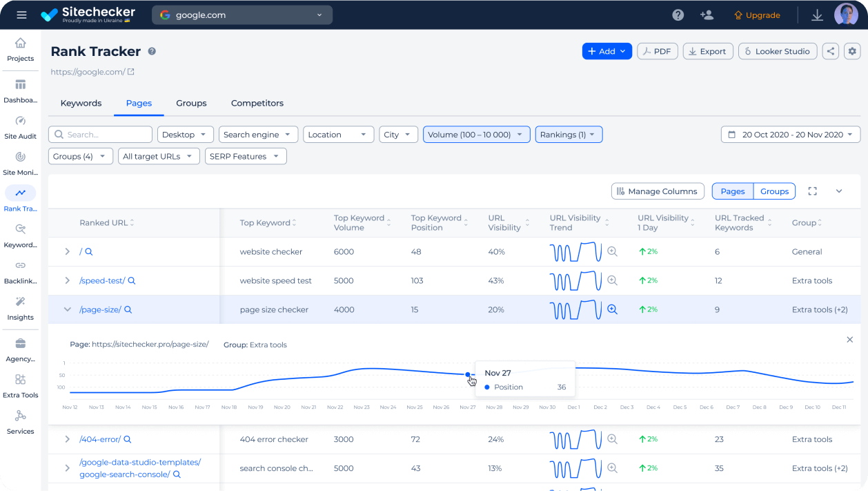
Task: Click the PDF export button
Action: 658,51
